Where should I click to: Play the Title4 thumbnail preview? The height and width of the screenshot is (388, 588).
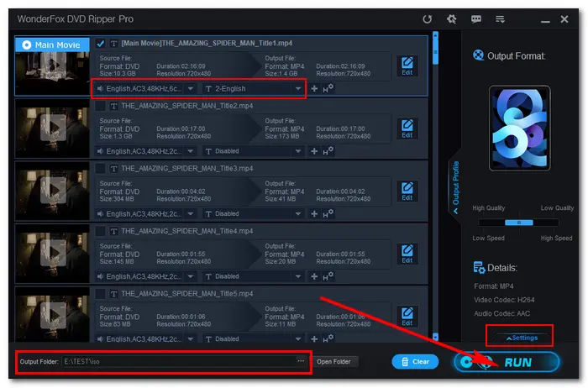point(53,253)
